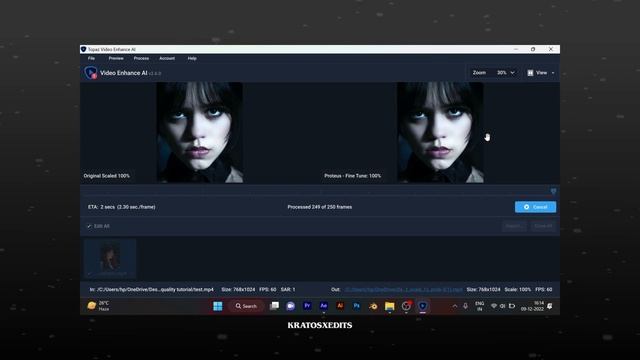The height and width of the screenshot is (360, 640).
Task: Click the Video Enhance AI logo
Action: pyautogui.click(x=91, y=73)
